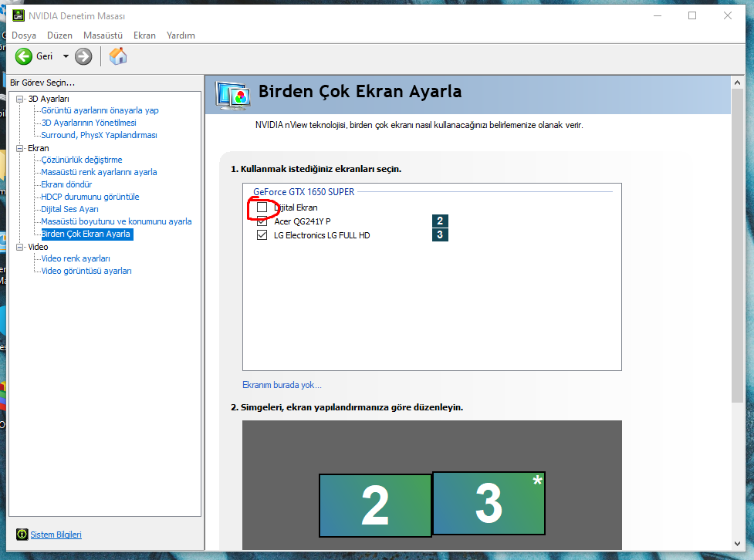Image resolution: width=754 pixels, height=560 pixels.
Task: Open Surround, PhysX Yapılandırması
Action: pos(99,135)
